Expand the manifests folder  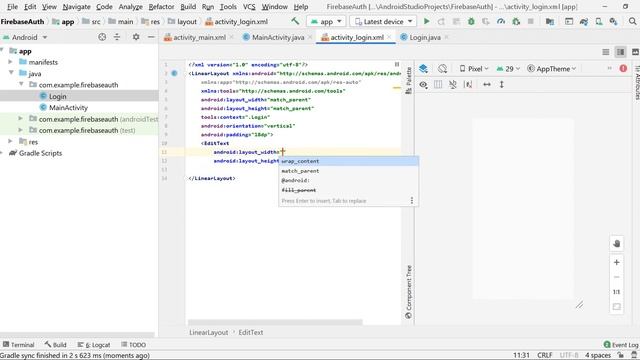[11, 62]
